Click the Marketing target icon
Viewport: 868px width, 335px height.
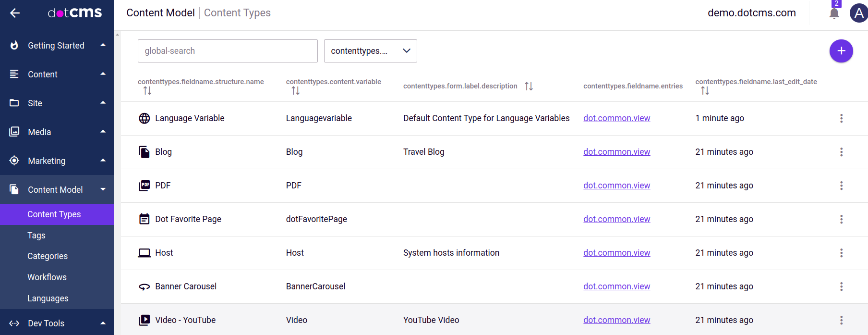click(x=14, y=161)
